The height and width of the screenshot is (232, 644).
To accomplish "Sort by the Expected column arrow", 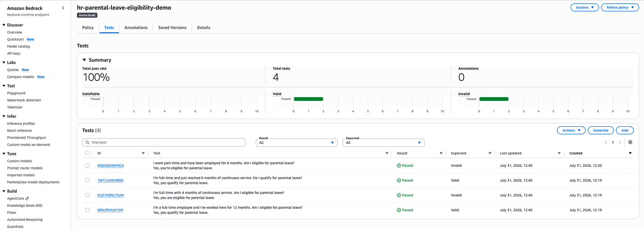I will click(490, 153).
